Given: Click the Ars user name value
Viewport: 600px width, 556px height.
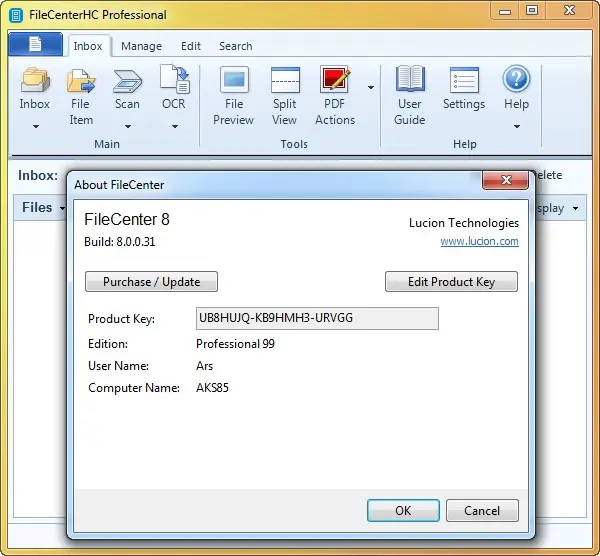Looking at the screenshot, I should [x=204, y=366].
